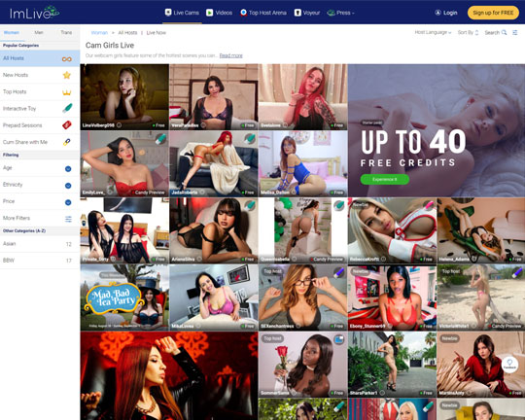Open the layout settings icon beside Search
525x420 pixels.
(515, 32)
